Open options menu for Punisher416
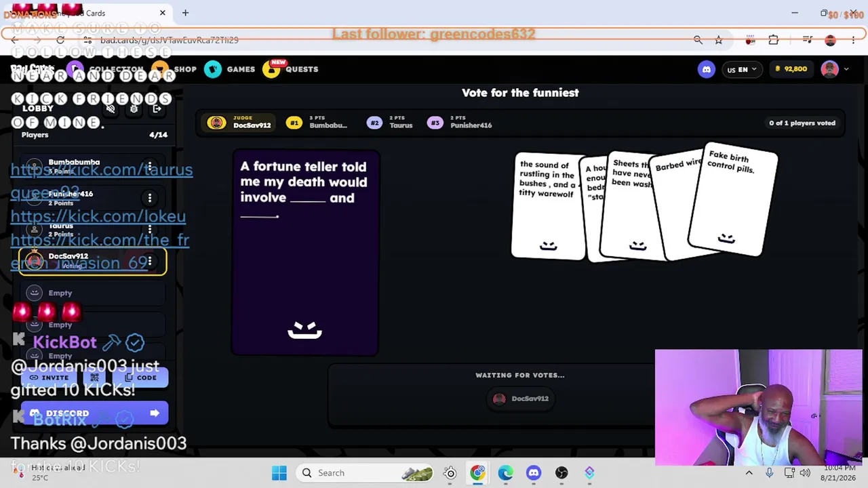 click(150, 198)
